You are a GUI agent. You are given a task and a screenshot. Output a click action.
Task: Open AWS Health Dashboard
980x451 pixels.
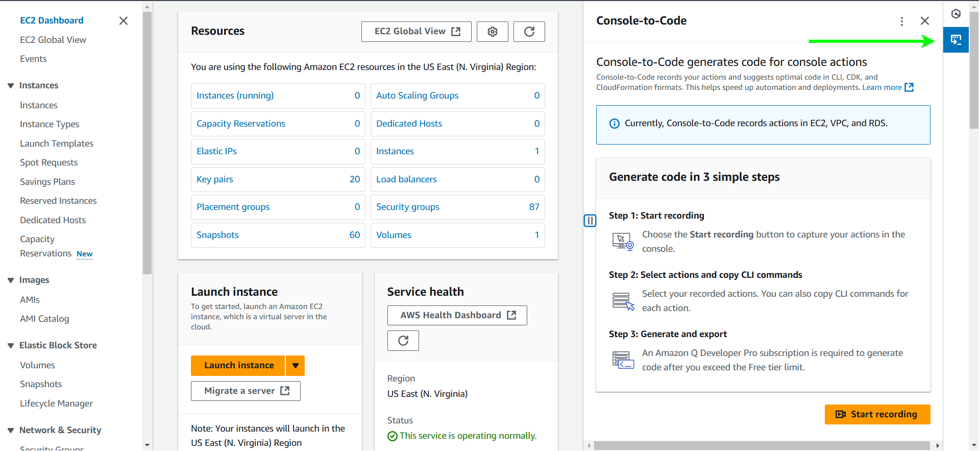click(x=457, y=315)
